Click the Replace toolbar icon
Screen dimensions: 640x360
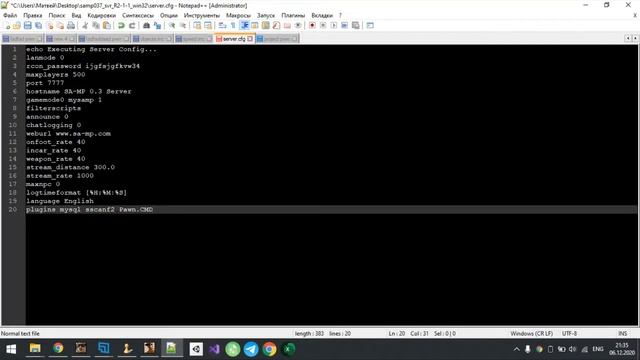[157, 25]
